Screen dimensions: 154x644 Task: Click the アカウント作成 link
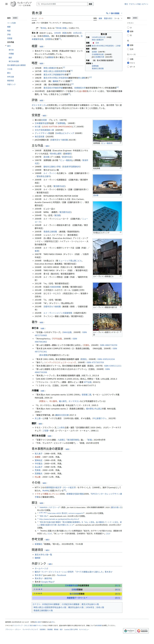(135, 4)
